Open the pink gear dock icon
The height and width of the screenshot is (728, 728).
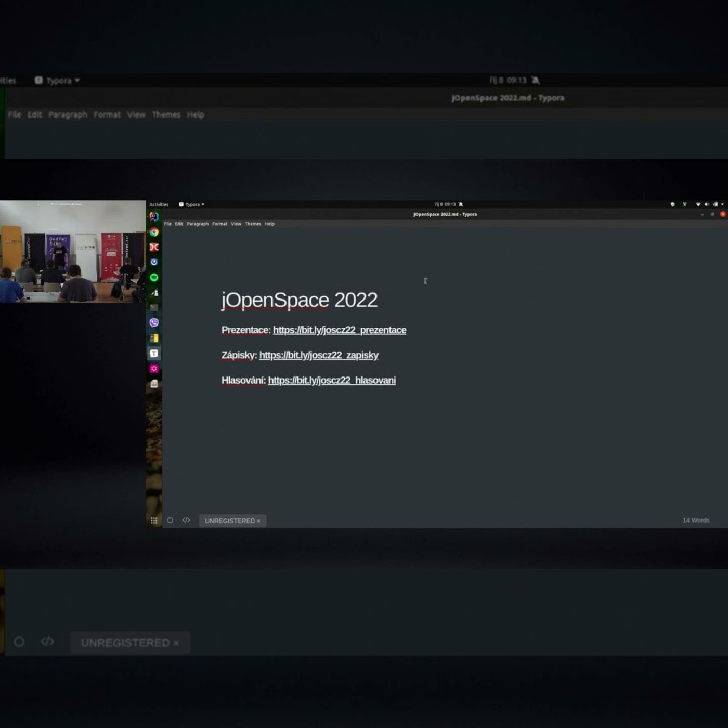(x=154, y=368)
